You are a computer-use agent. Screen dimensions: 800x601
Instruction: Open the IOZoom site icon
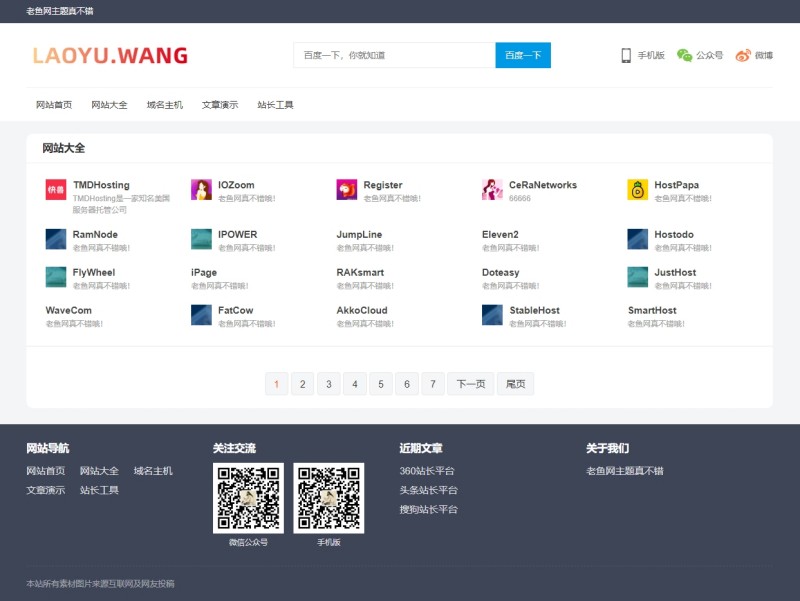pos(201,190)
